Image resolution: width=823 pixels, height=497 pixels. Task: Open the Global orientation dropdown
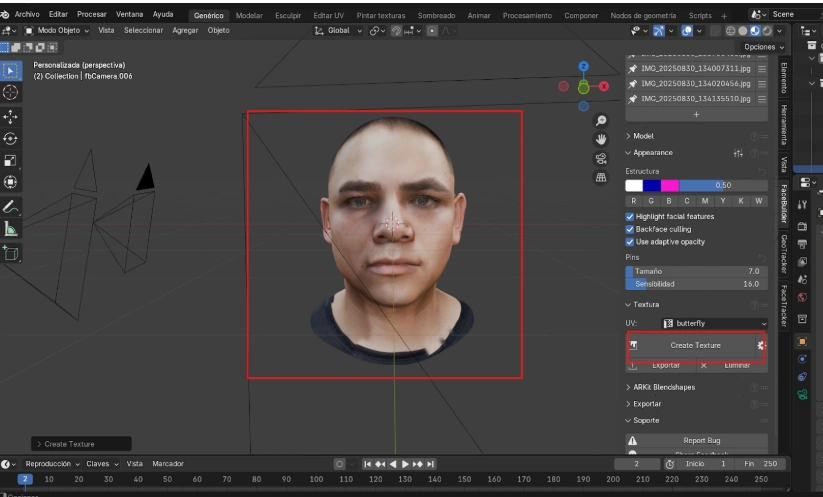339,30
